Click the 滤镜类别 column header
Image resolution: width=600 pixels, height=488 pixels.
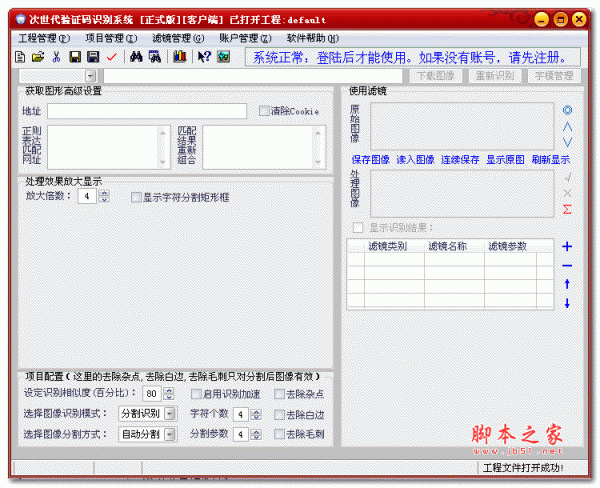[x=394, y=246]
